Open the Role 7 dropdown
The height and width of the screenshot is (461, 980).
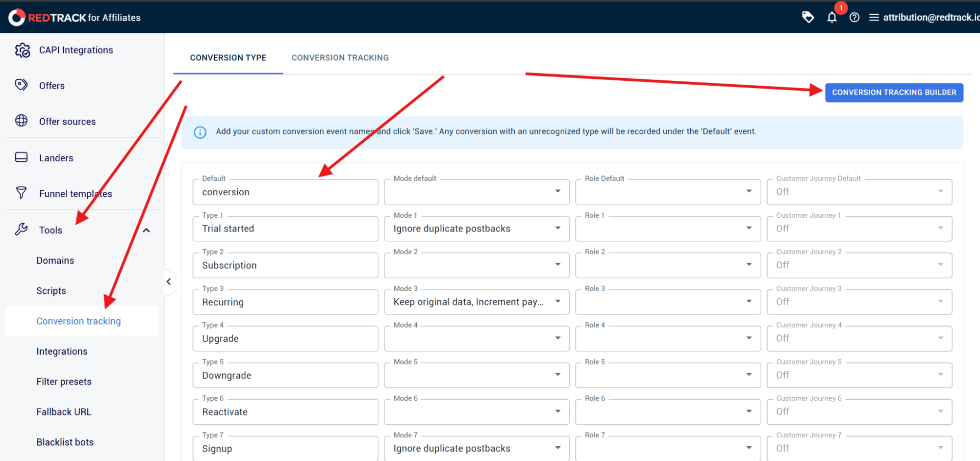coord(668,448)
